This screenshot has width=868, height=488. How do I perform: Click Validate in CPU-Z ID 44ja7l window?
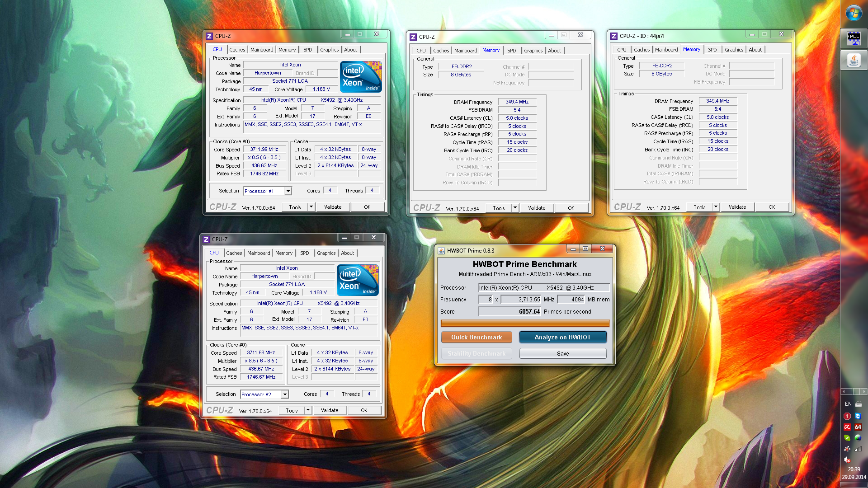pos(737,207)
